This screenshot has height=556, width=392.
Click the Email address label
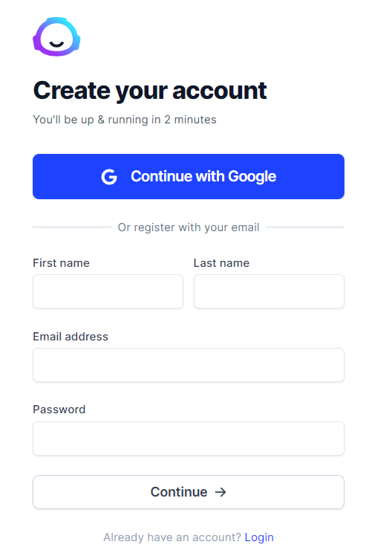tap(71, 336)
